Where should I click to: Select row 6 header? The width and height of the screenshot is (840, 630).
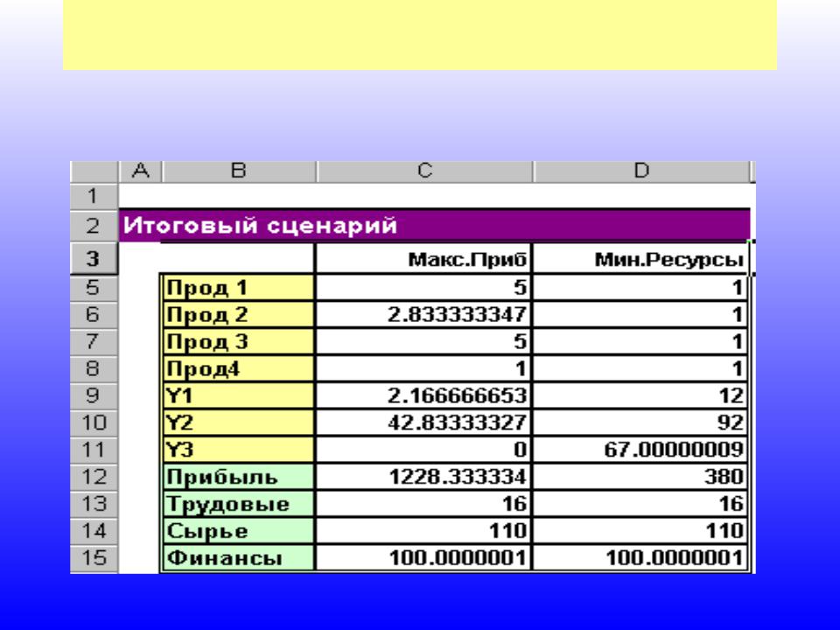94,314
